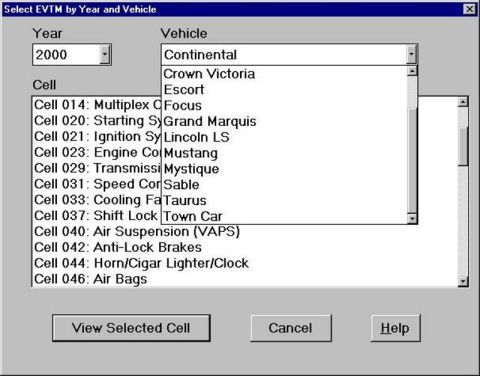This screenshot has width=480, height=376.
Task: Select Mustang in vehicle dropdown
Action: 285,153
